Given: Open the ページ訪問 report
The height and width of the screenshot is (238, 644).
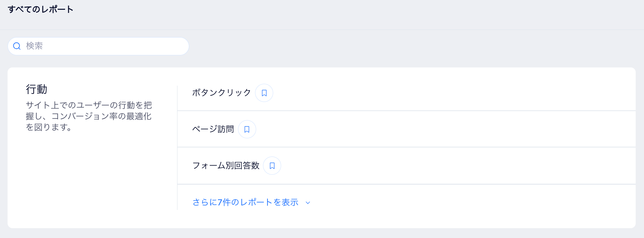Looking at the screenshot, I should 213,128.
